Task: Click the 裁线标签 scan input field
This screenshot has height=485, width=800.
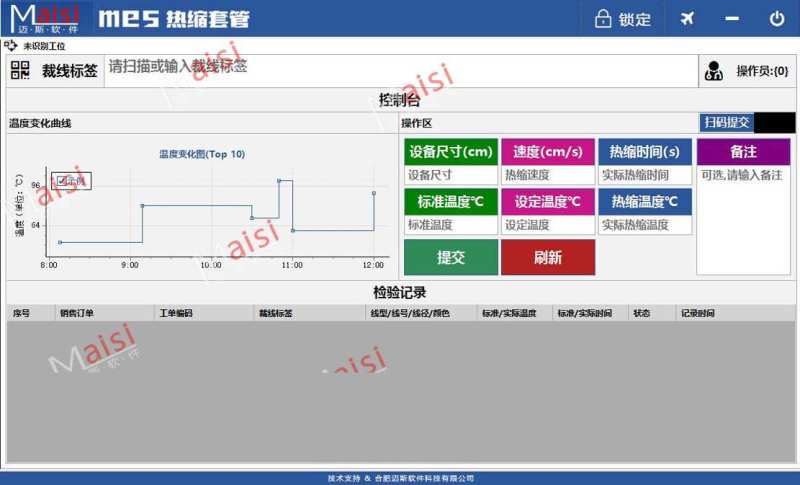Action: pyautogui.click(x=400, y=68)
